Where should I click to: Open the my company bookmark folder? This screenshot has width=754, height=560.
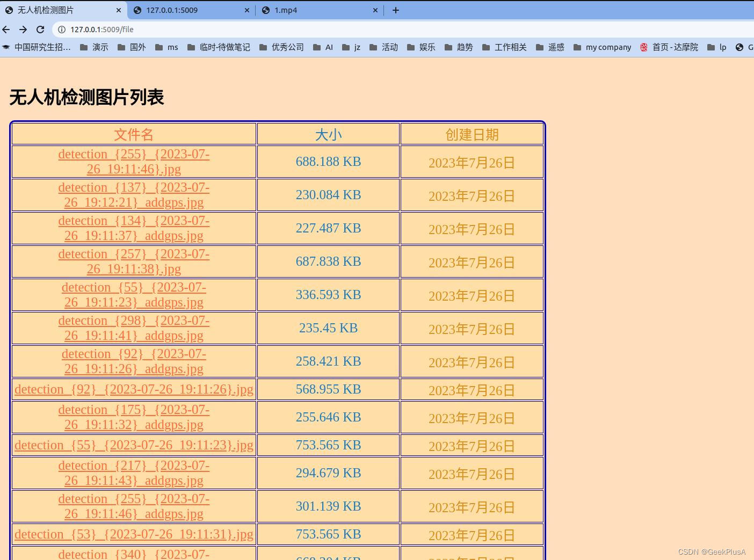pos(603,47)
